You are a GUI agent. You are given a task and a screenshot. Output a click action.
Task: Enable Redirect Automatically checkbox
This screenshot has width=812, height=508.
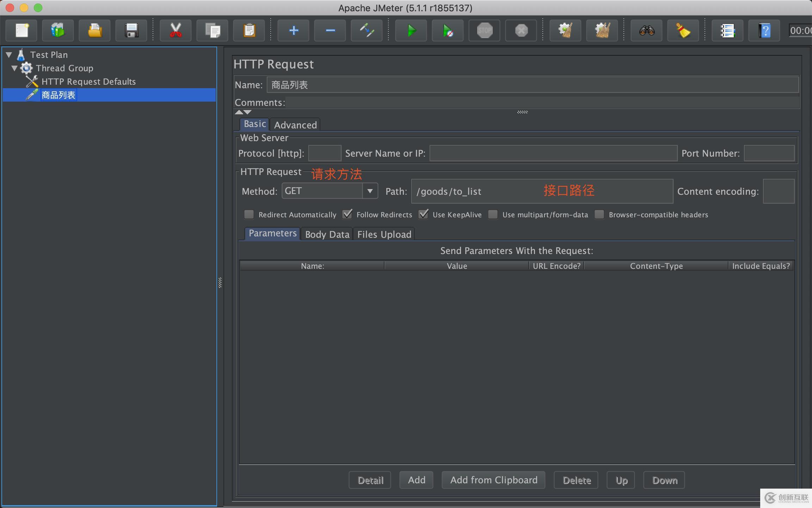[x=249, y=214]
